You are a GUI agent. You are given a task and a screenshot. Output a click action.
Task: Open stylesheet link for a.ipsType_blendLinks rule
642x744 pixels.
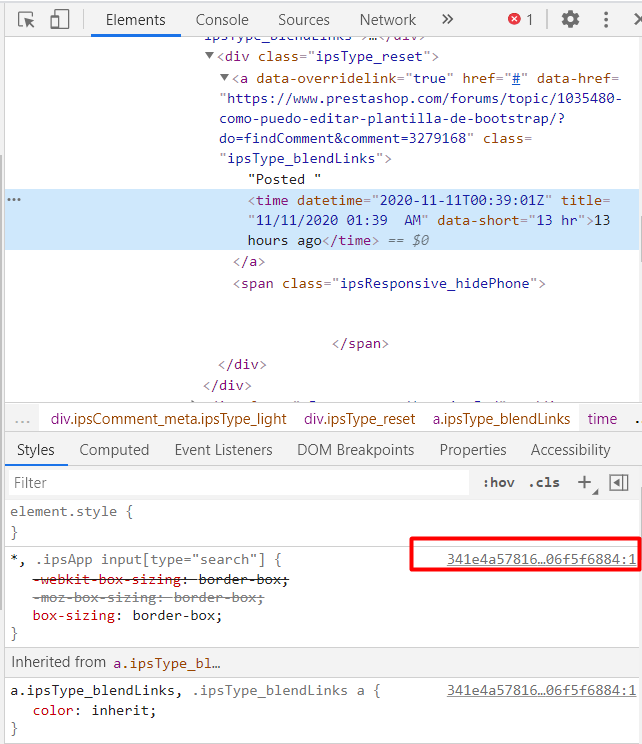coord(541,690)
